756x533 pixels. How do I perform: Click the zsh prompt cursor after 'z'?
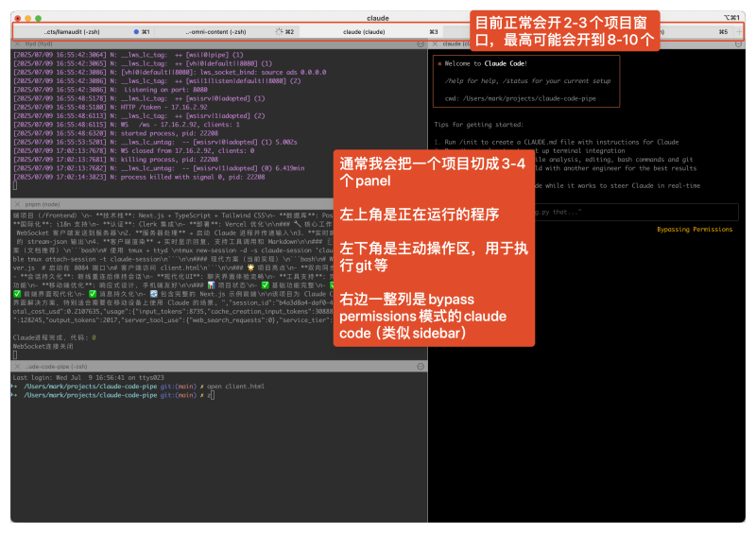coord(213,395)
